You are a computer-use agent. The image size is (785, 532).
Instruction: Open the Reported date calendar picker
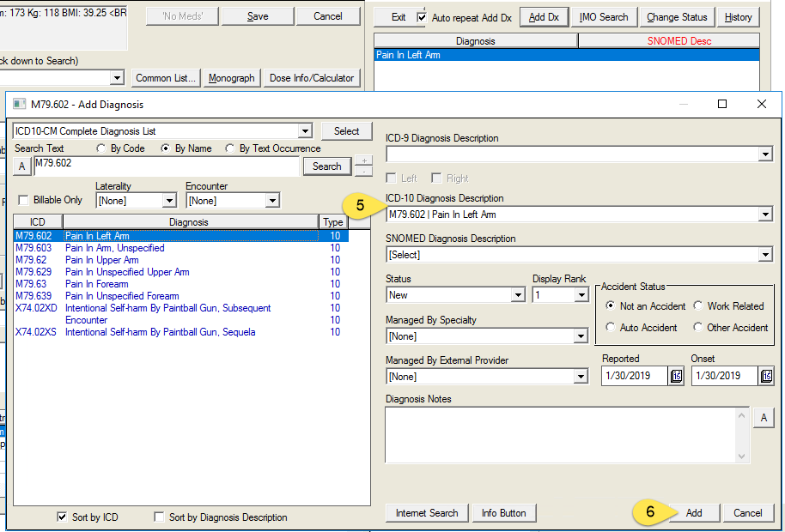click(677, 377)
